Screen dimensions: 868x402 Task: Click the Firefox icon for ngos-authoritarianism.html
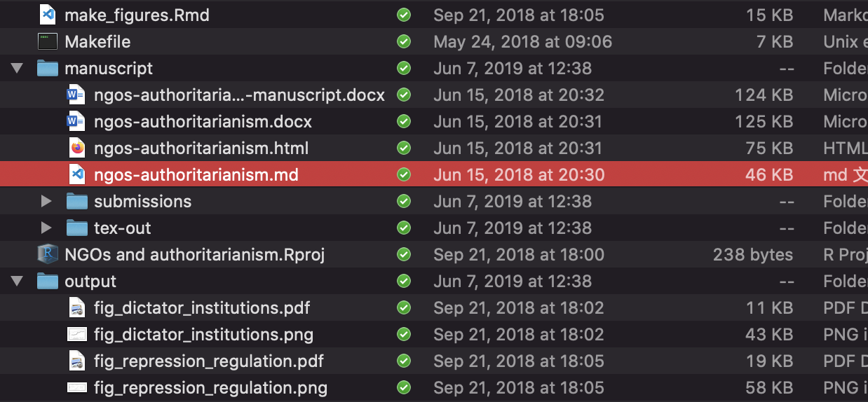[76, 148]
